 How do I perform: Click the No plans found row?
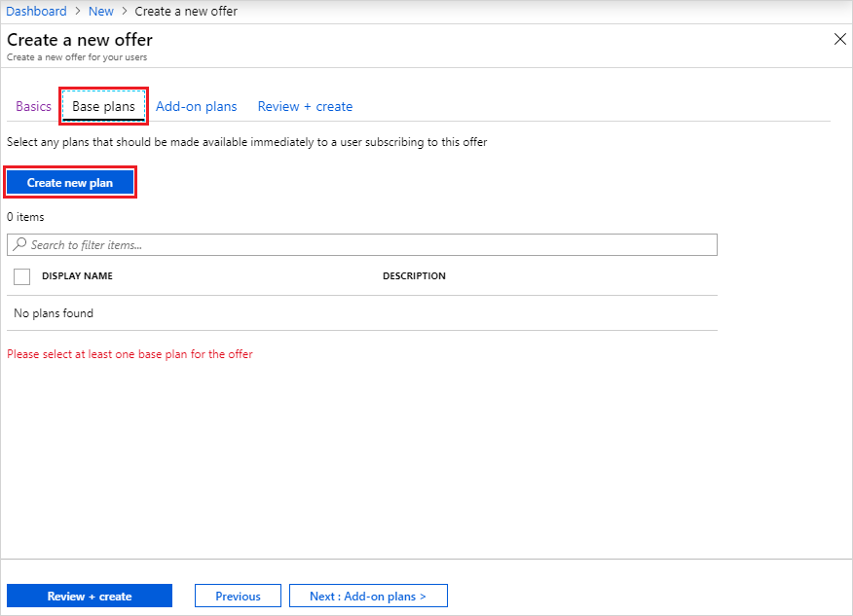coord(52,312)
